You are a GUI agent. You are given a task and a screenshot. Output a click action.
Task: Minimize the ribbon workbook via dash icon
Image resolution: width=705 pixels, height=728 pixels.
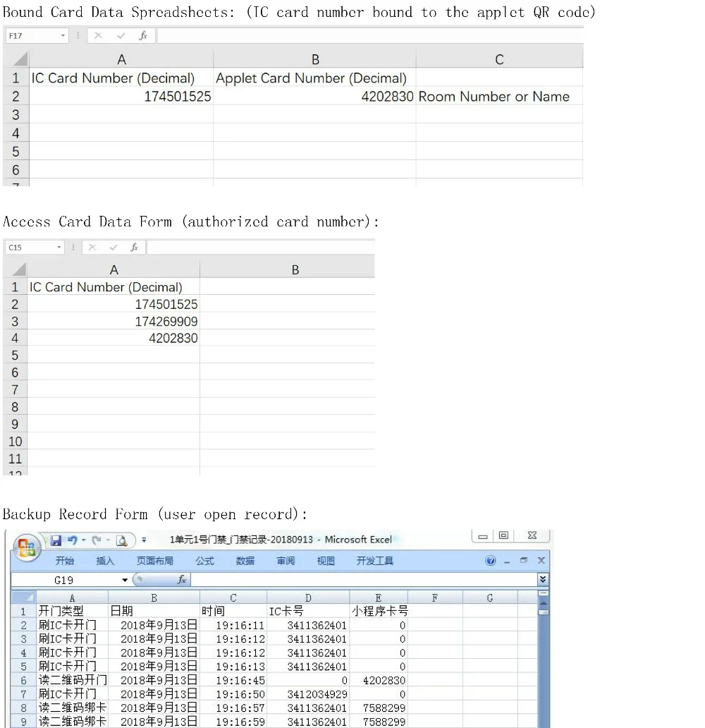point(507,562)
